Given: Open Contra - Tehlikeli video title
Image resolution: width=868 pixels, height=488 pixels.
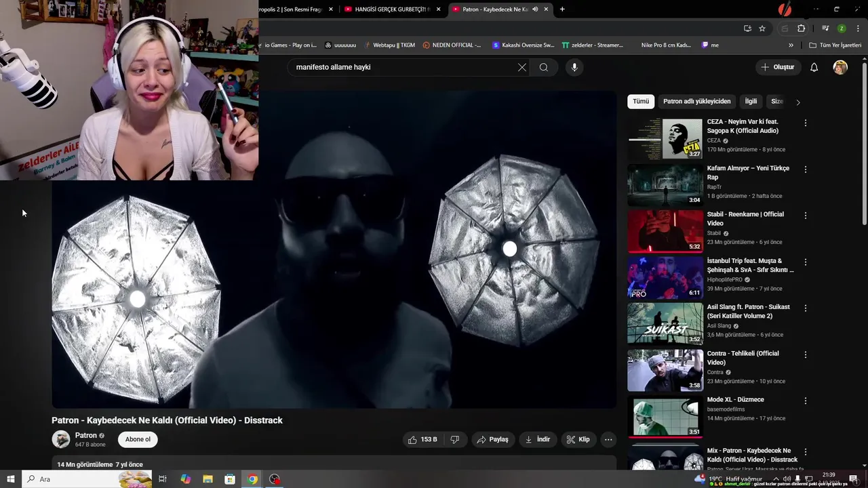Looking at the screenshot, I should pos(743,358).
